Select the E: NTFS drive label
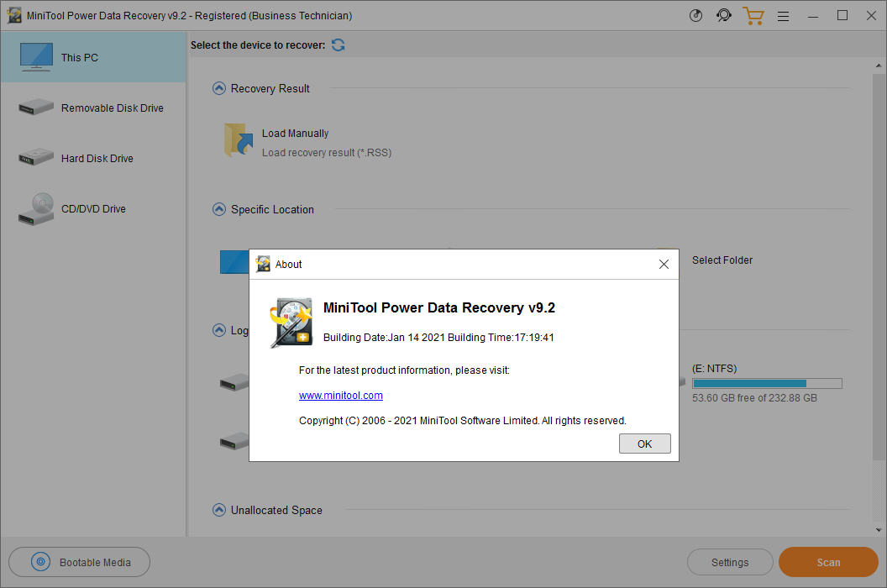 point(714,369)
